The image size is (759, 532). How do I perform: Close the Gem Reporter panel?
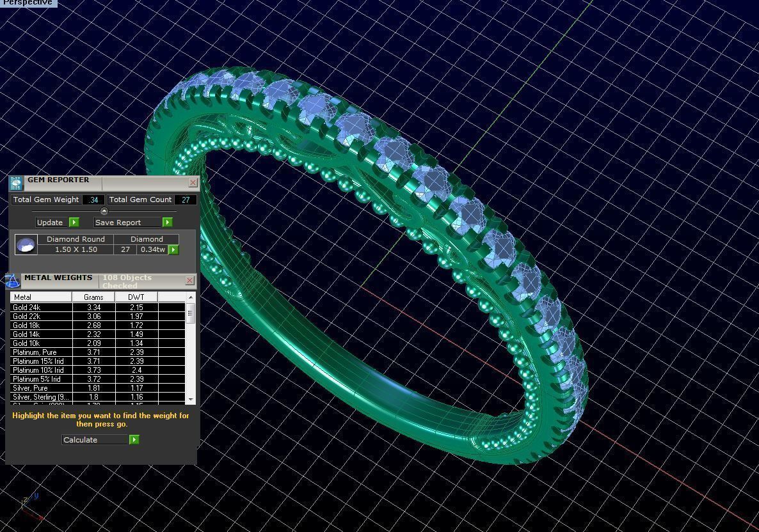pyautogui.click(x=193, y=182)
